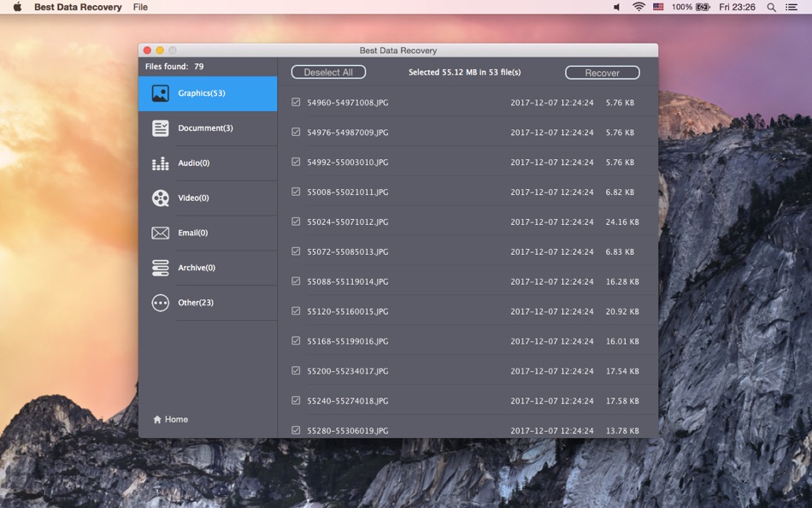The height and width of the screenshot is (508, 812).
Task: Click the Fri 23:26 clock
Action: pyautogui.click(x=737, y=7)
